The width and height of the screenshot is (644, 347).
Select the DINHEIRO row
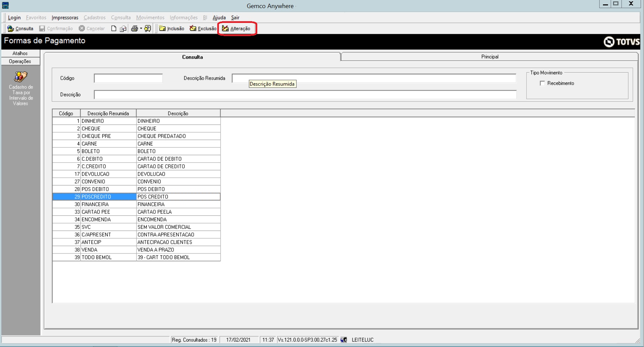click(136, 121)
